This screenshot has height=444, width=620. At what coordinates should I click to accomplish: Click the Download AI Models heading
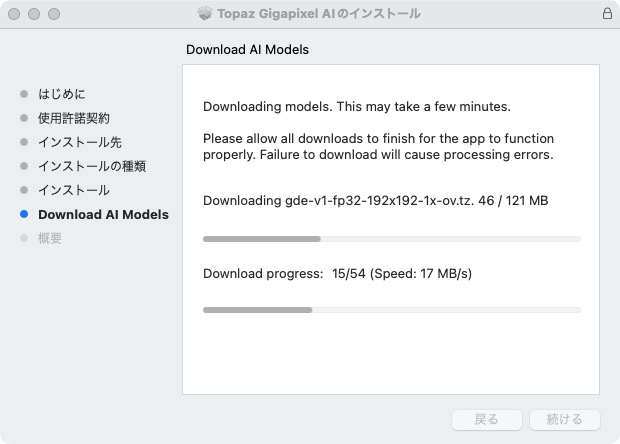point(248,49)
